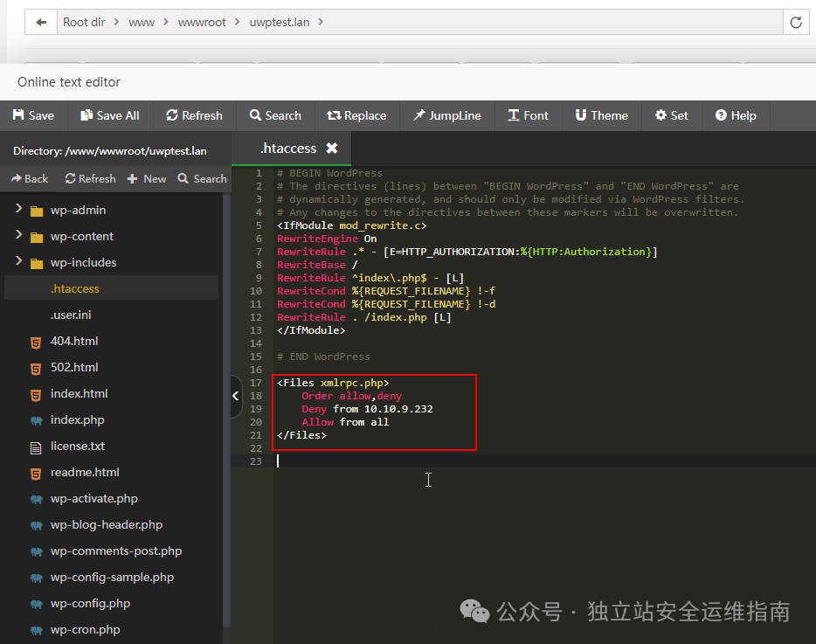Image resolution: width=816 pixels, height=644 pixels.
Task: Open readme.html in the file tree
Action: point(85,472)
